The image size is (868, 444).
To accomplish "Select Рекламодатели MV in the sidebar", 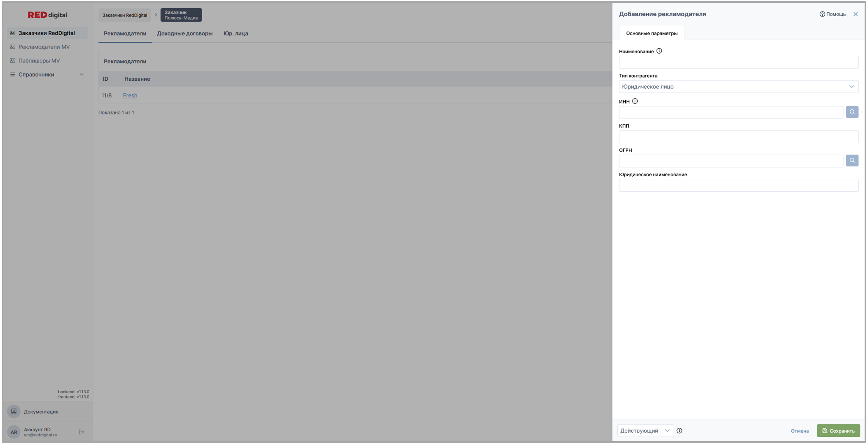I will pyautogui.click(x=44, y=47).
